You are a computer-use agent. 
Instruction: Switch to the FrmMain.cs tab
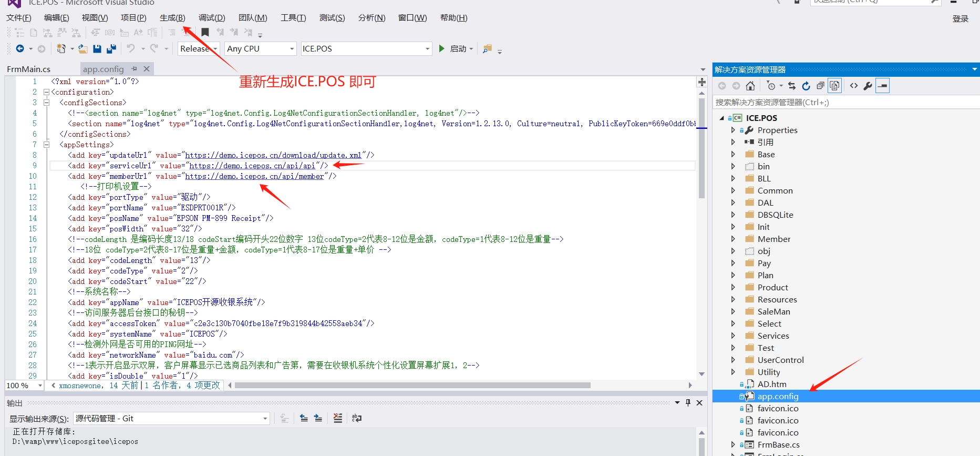click(29, 69)
